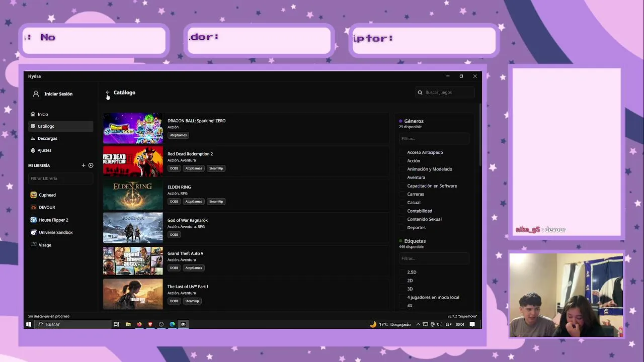
Task: Click the AtopGames tag on DRAGON BALL row
Action: 178,135
